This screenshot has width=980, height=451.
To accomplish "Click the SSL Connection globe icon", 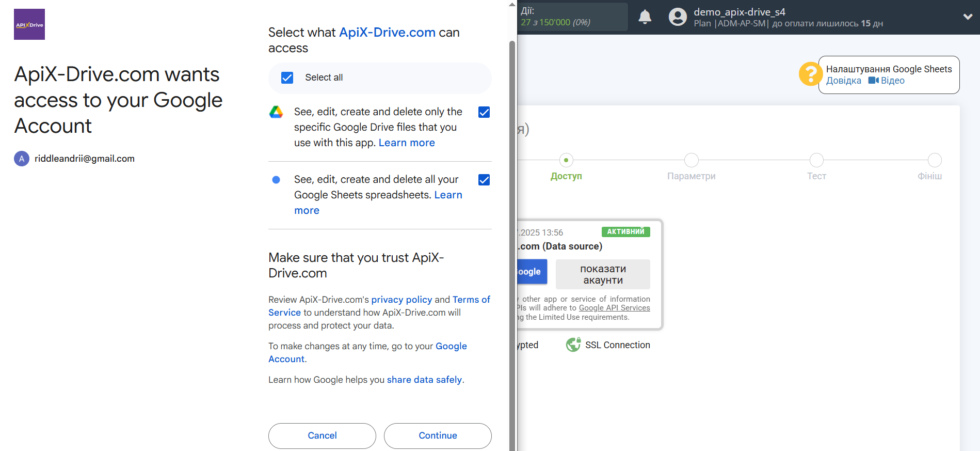I will point(573,345).
